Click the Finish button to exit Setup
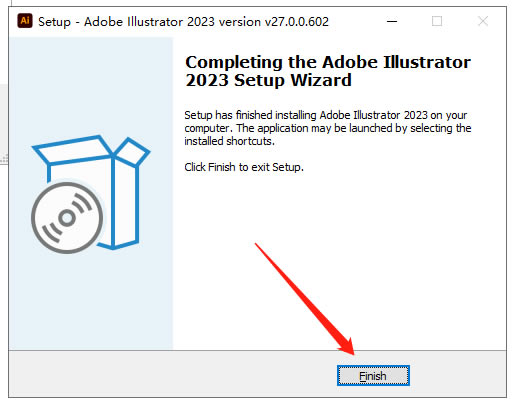 (x=373, y=376)
